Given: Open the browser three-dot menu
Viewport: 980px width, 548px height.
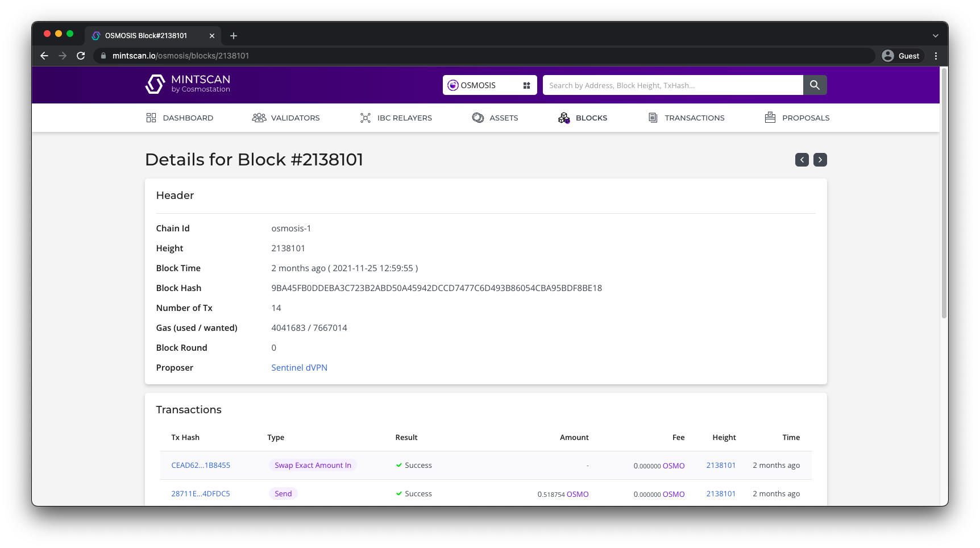Looking at the screenshot, I should tap(936, 56).
